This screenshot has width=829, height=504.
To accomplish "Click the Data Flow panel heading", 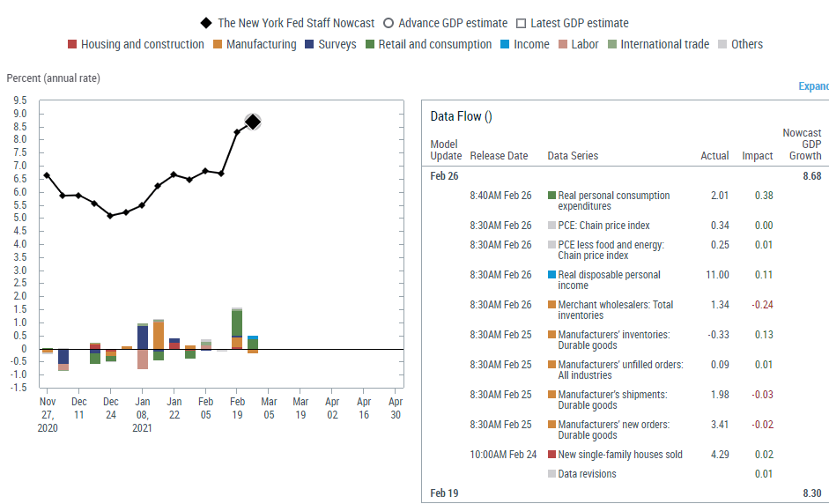I will click(461, 116).
